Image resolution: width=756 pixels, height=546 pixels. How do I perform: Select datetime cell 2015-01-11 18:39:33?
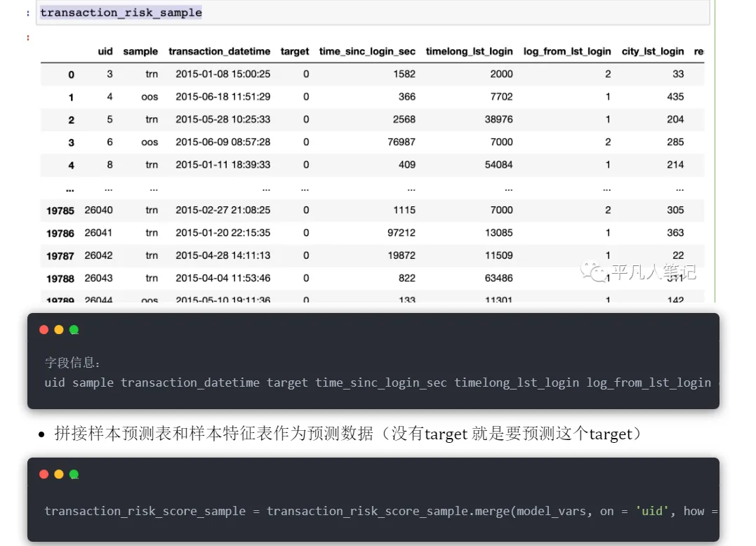223,165
